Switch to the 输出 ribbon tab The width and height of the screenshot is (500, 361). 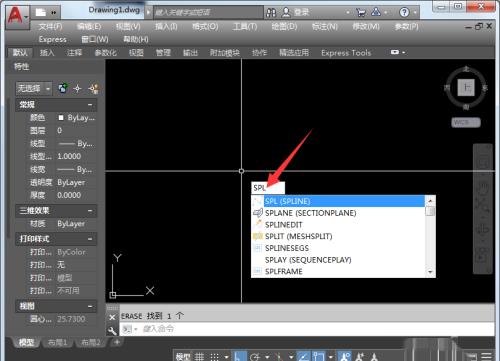(x=190, y=53)
